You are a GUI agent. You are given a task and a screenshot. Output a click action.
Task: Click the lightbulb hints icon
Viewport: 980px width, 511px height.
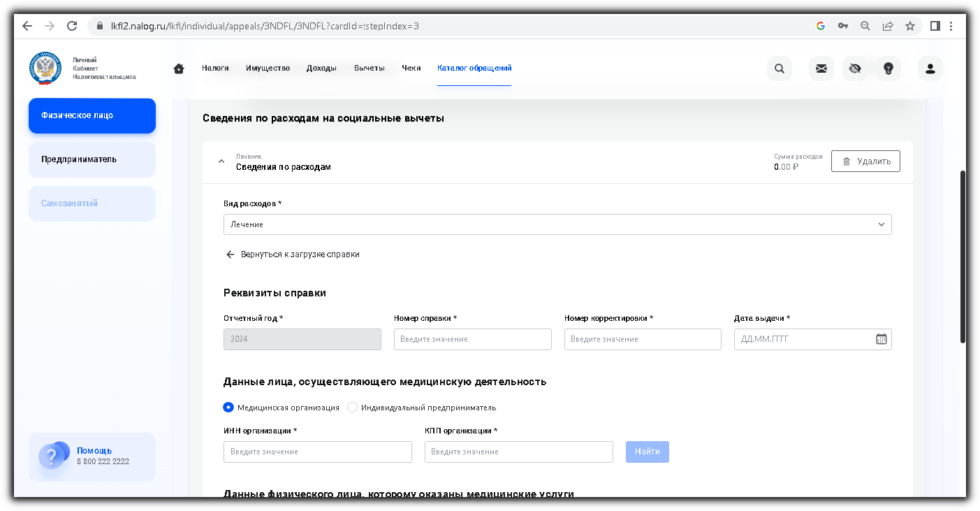click(x=888, y=69)
